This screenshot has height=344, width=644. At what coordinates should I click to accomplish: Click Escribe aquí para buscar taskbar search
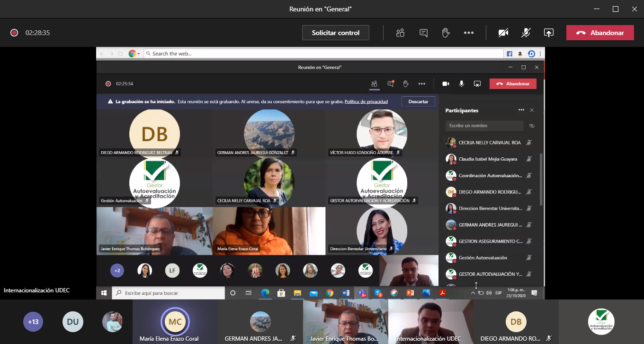tap(169, 293)
